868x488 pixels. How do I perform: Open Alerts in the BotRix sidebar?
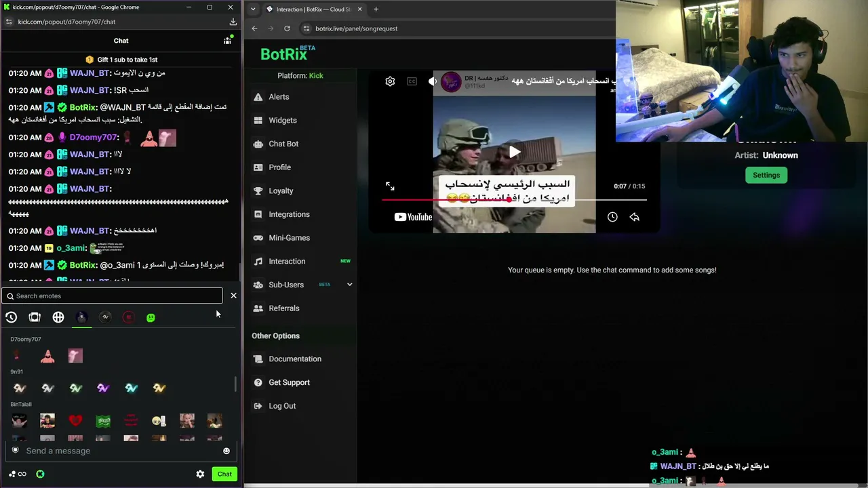click(279, 97)
